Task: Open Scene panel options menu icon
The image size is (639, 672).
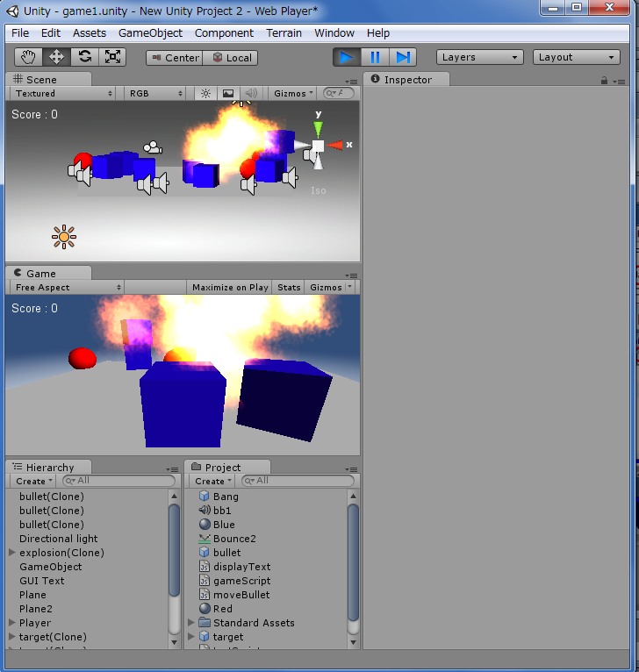Action: point(352,82)
